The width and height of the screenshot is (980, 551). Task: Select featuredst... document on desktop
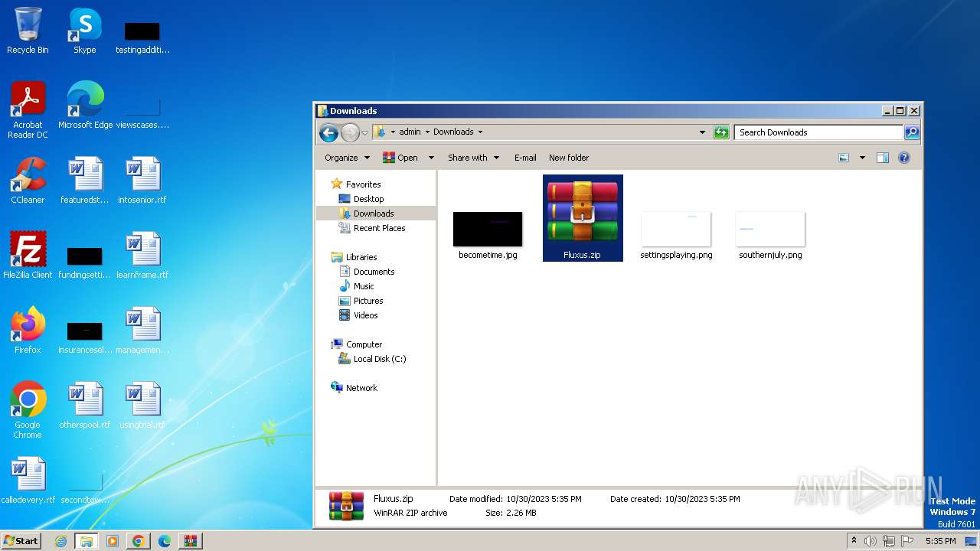click(x=85, y=181)
